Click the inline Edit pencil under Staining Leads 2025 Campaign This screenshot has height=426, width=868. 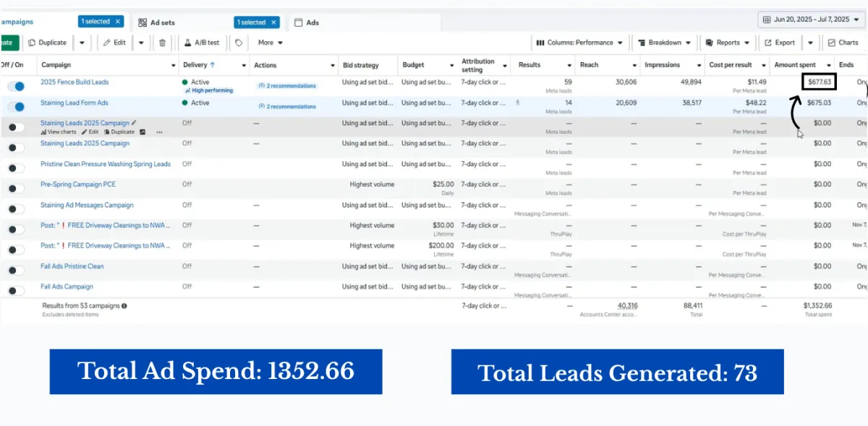click(x=90, y=132)
